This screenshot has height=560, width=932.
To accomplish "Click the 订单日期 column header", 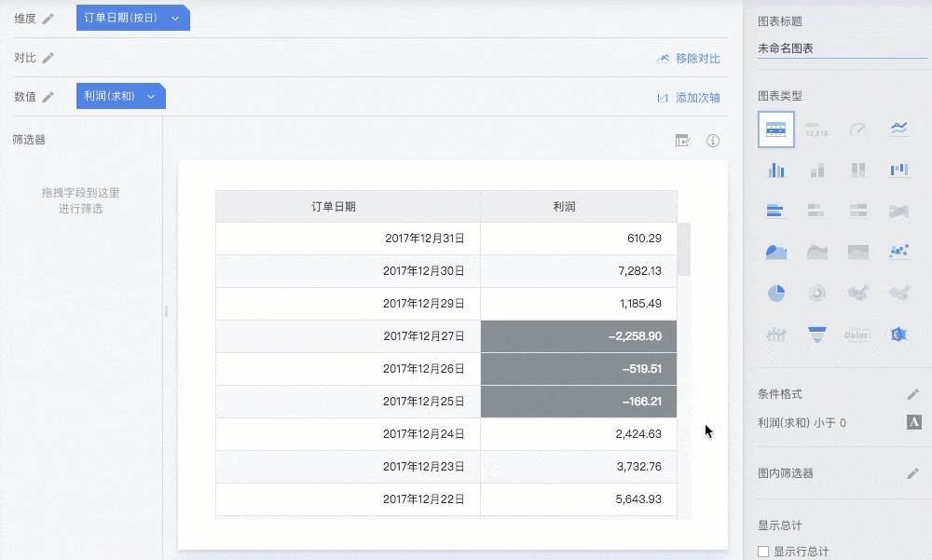I will [x=348, y=206].
